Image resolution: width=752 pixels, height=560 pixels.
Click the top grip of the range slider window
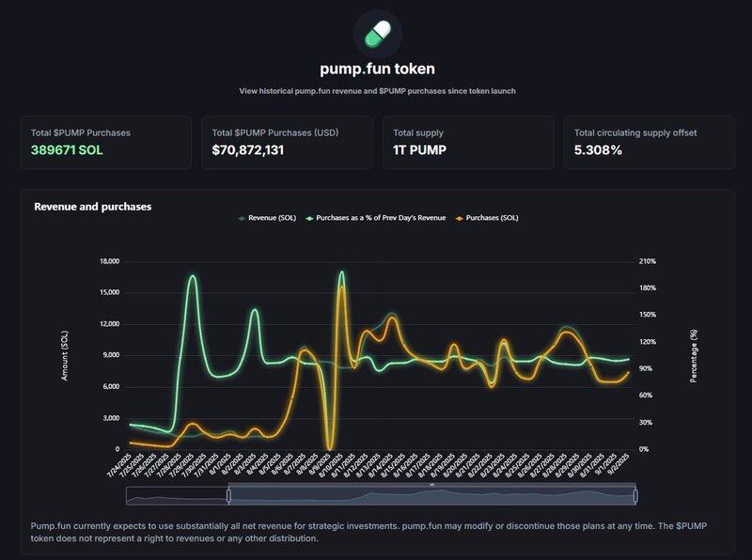coord(431,485)
